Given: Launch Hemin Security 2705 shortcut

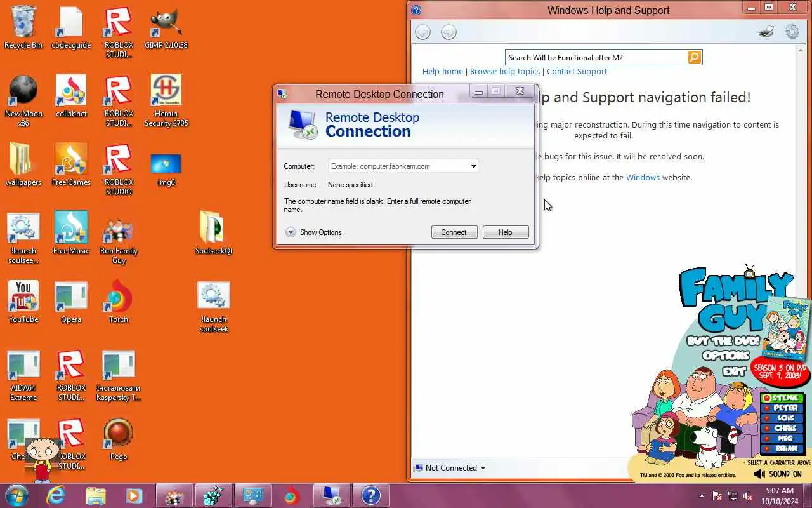Looking at the screenshot, I should click(166, 100).
